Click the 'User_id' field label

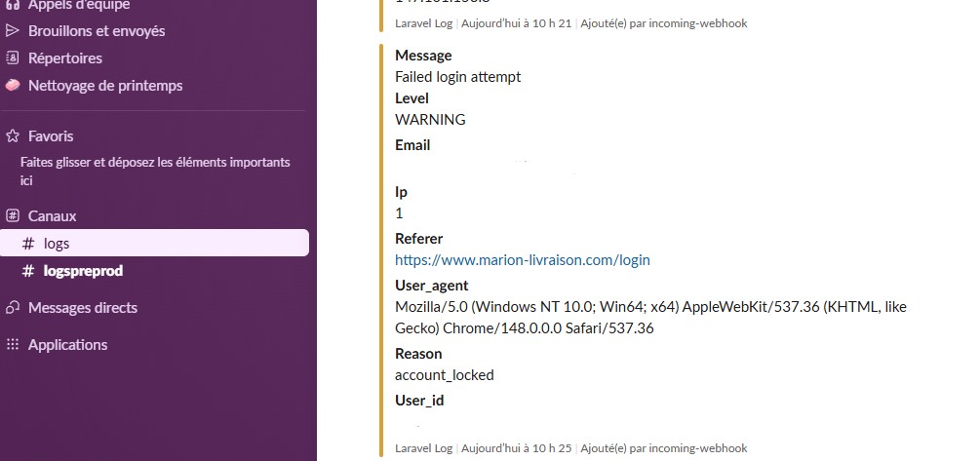click(419, 401)
